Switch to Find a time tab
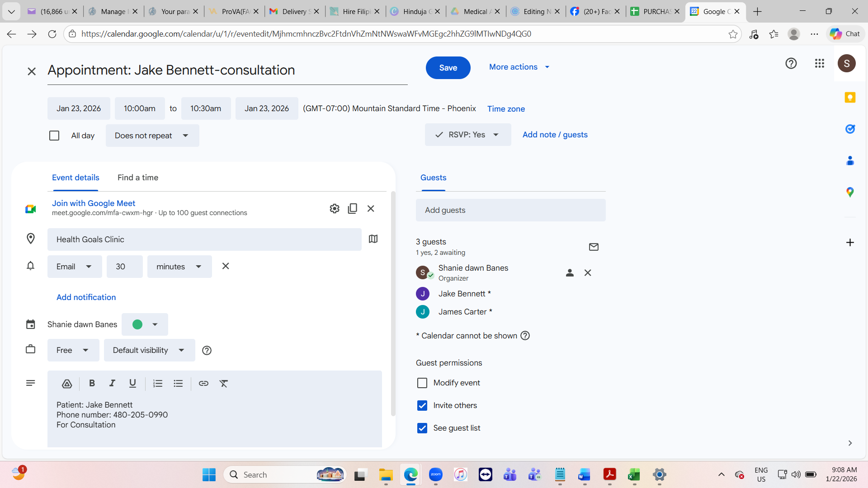The image size is (868, 488). (138, 178)
